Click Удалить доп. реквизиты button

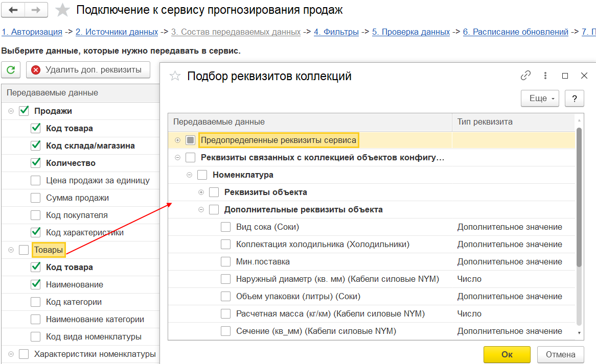(x=88, y=70)
